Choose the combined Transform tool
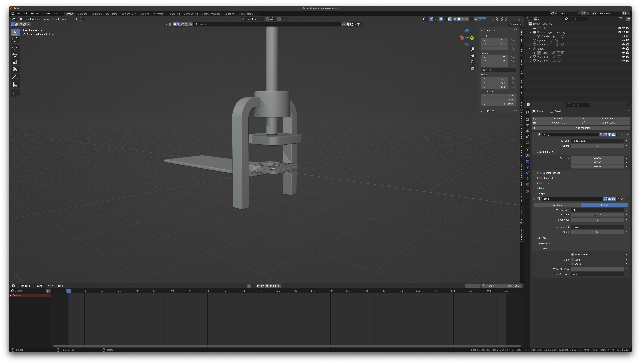The image size is (641, 364). coord(15,69)
